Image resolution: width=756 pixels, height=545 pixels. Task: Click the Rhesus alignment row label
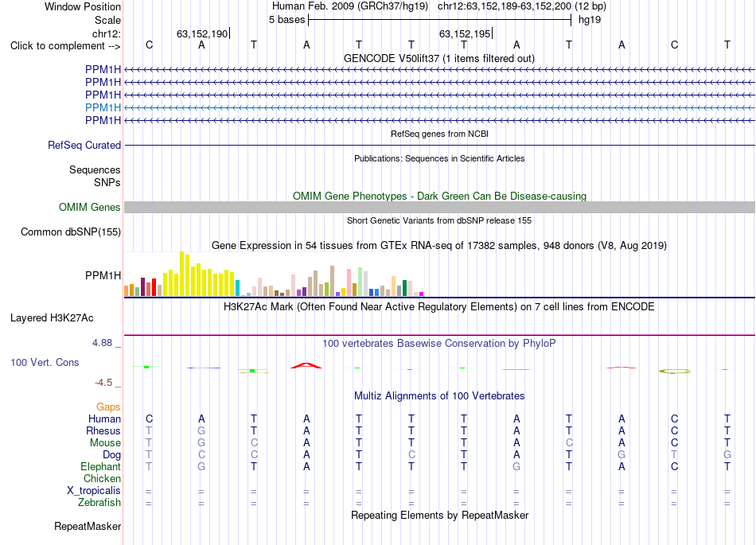103,430
